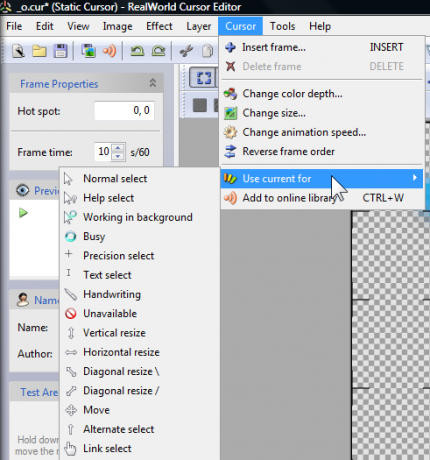Click the dark gray square toolbar button
Image resolution: width=430 pixels, height=460 pixels.
pyautogui.click(x=200, y=105)
